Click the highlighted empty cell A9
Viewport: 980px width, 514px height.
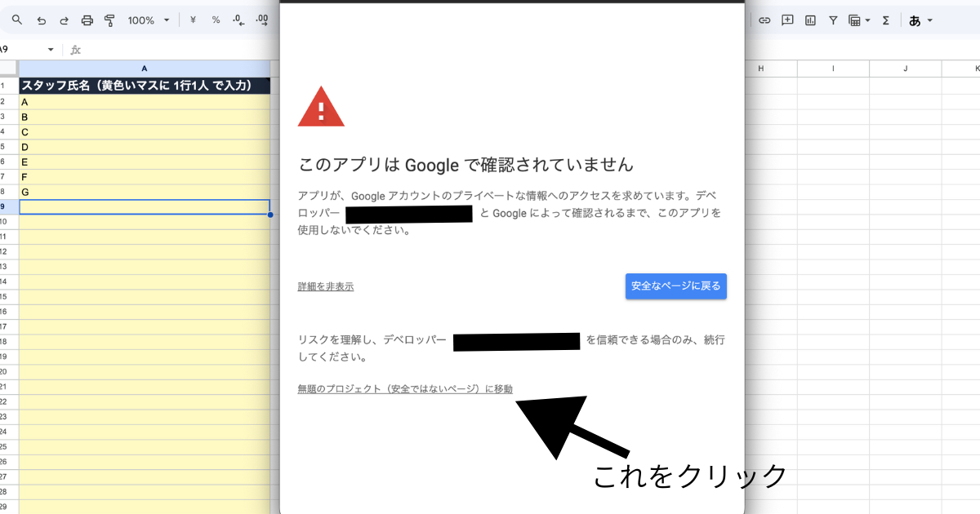tap(145, 207)
